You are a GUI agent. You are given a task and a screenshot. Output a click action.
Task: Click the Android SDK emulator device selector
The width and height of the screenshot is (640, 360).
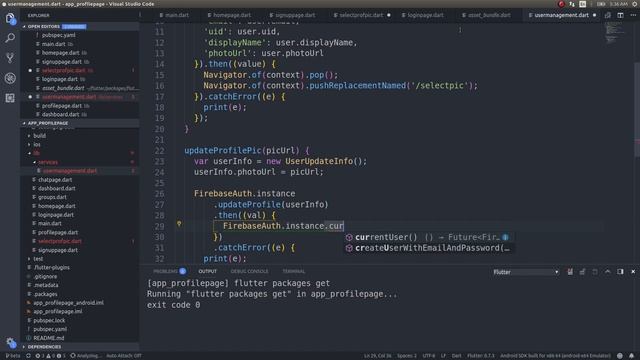[556, 356]
